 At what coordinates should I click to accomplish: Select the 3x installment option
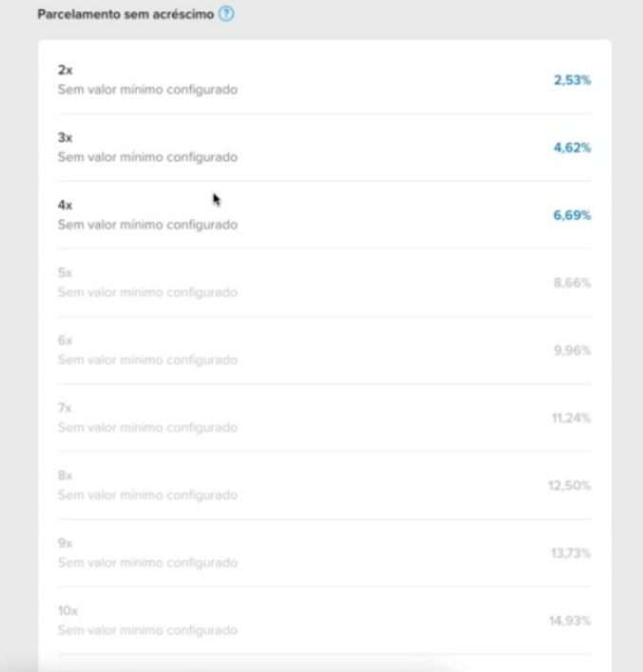(325, 147)
